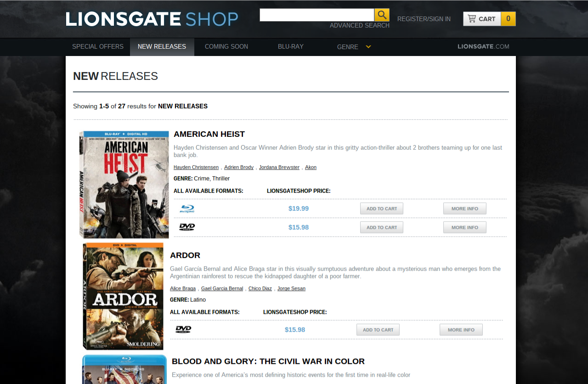Expand the Genre dropdown arrow
The width and height of the screenshot is (588, 384).
click(x=368, y=46)
